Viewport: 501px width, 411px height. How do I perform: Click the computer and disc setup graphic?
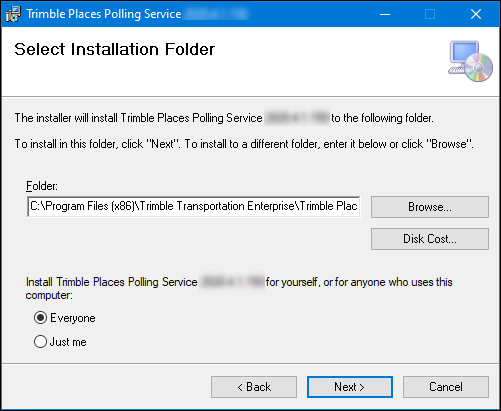(470, 61)
